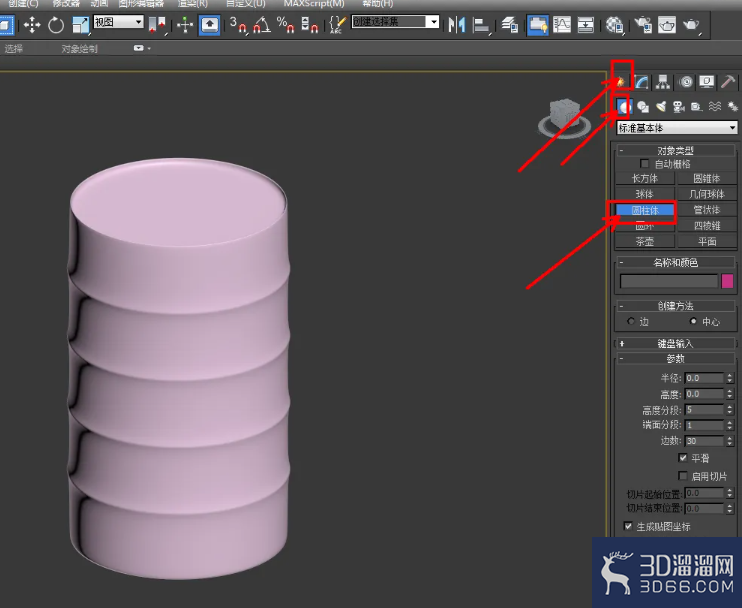Toggle the Graphite Ribbon icon
The width and height of the screenshot is (742, 608).
click(x=538, y=25)
